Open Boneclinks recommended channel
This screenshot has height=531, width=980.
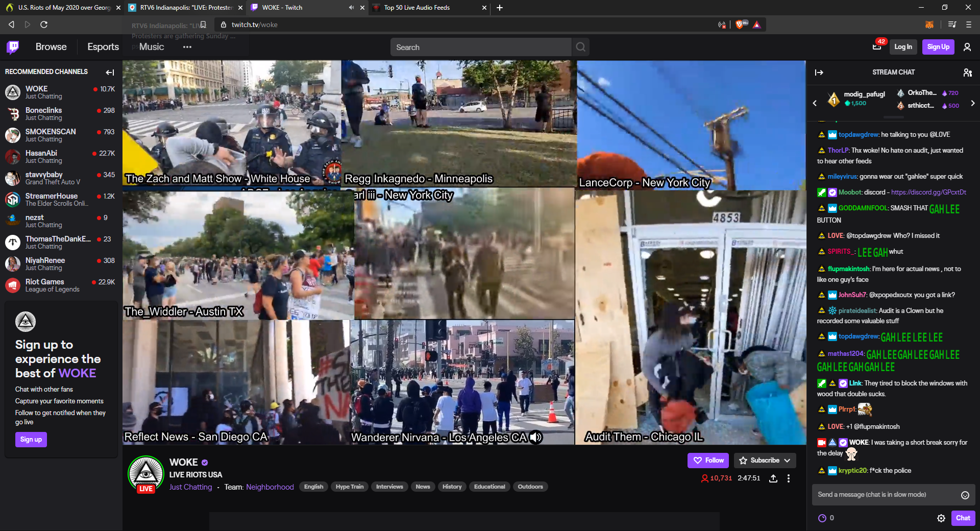tap(61, 114)
